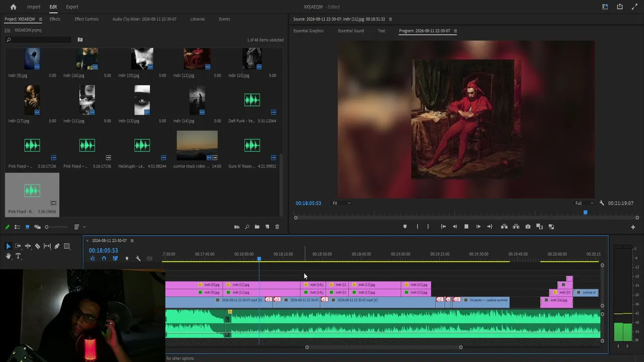Click the Find icon in Project panel
The height and width of the screenshot is (362, 644).
coord(247,227)
